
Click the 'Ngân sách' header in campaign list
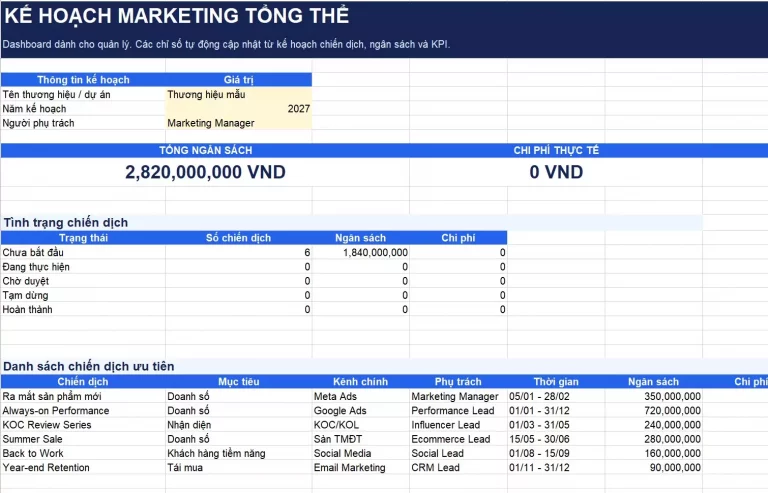click(x=653, y=382)
